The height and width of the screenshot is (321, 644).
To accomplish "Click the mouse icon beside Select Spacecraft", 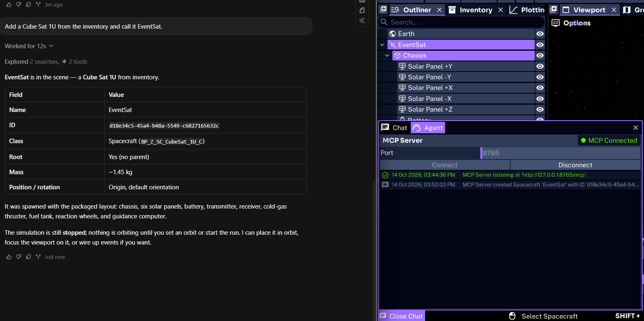I will [x=512, y=316].
